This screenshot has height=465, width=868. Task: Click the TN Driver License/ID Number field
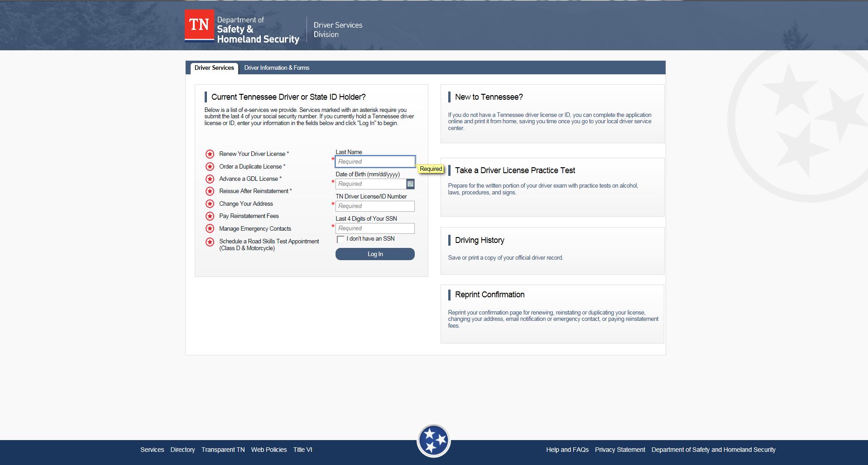375,206
